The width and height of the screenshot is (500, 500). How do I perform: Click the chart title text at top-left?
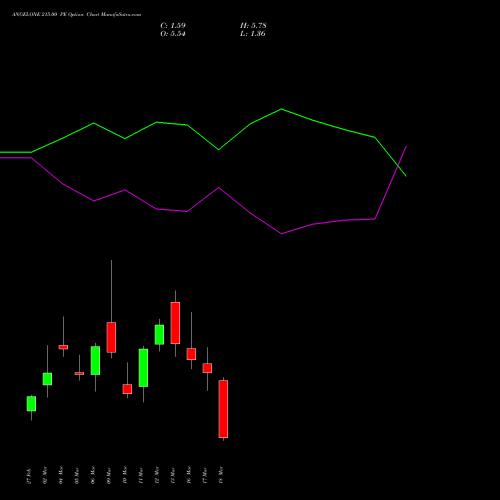(76, 15)
